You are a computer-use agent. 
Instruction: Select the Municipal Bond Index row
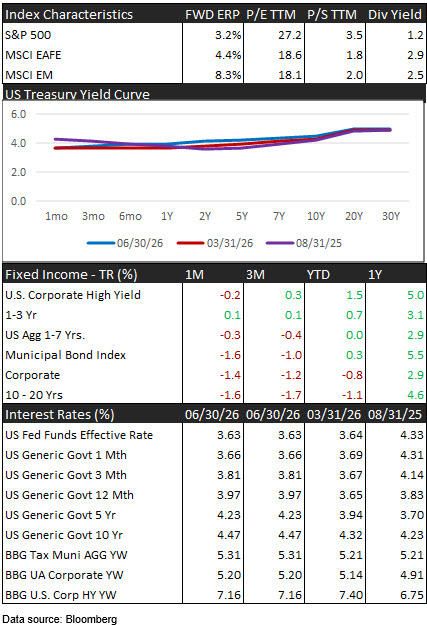tap(214, 355)
